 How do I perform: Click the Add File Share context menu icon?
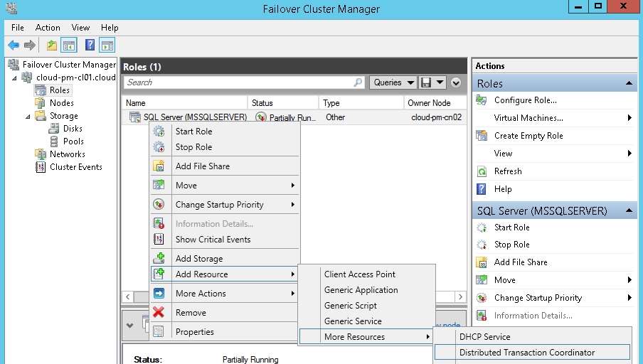[159, 166]
